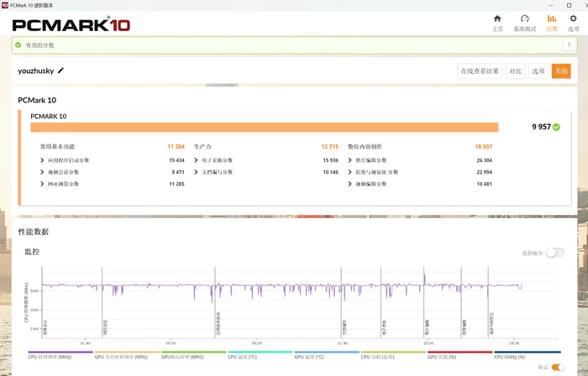This screenshot has height=376, width=588.
Task: Select the CPU power (瓦特) legend
Action: point(393,355)
